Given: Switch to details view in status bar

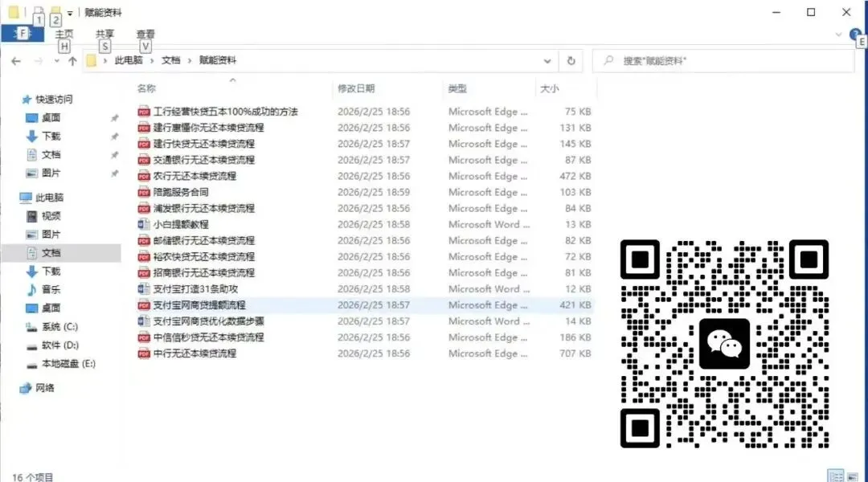Looking at the screenshot, I should click(836, 476).
